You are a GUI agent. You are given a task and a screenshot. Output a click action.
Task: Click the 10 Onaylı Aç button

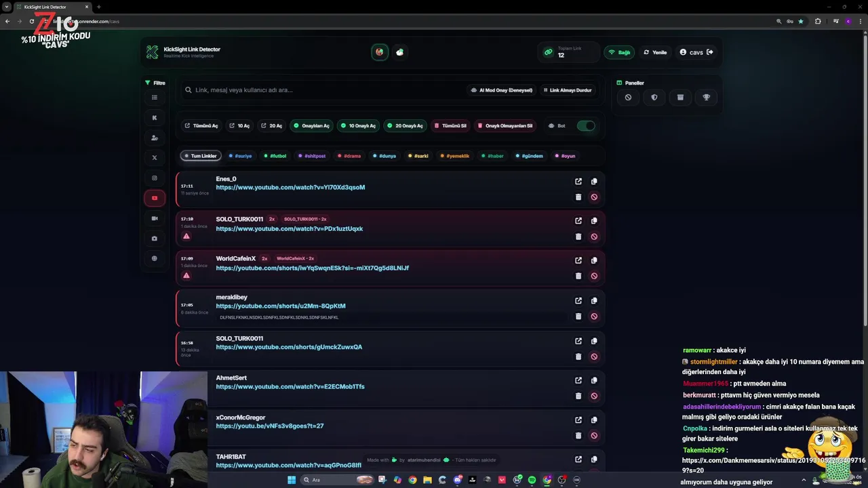tap(358, 126)
